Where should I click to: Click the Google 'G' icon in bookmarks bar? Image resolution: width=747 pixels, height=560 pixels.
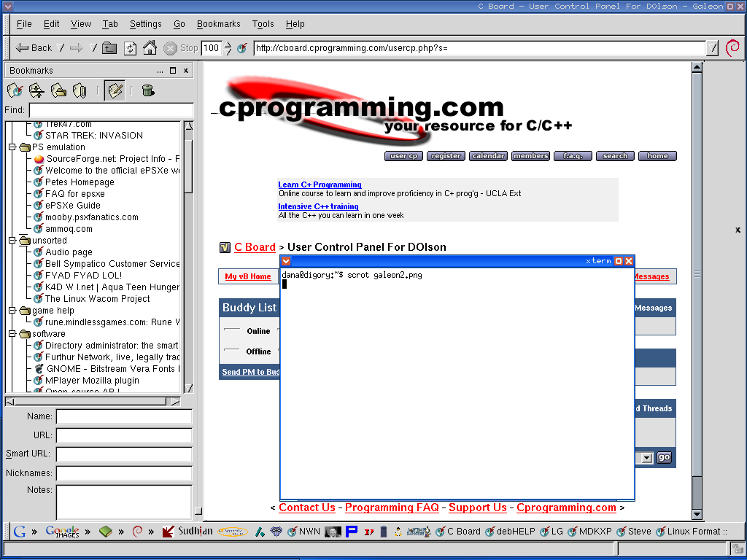click(20, 532)
